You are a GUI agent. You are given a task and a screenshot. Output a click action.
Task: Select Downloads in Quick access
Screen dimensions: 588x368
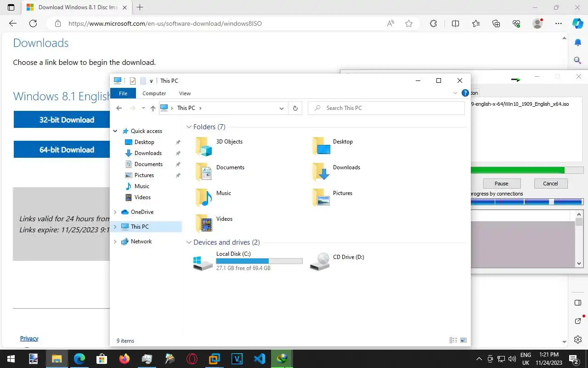(x=148, y=153)
